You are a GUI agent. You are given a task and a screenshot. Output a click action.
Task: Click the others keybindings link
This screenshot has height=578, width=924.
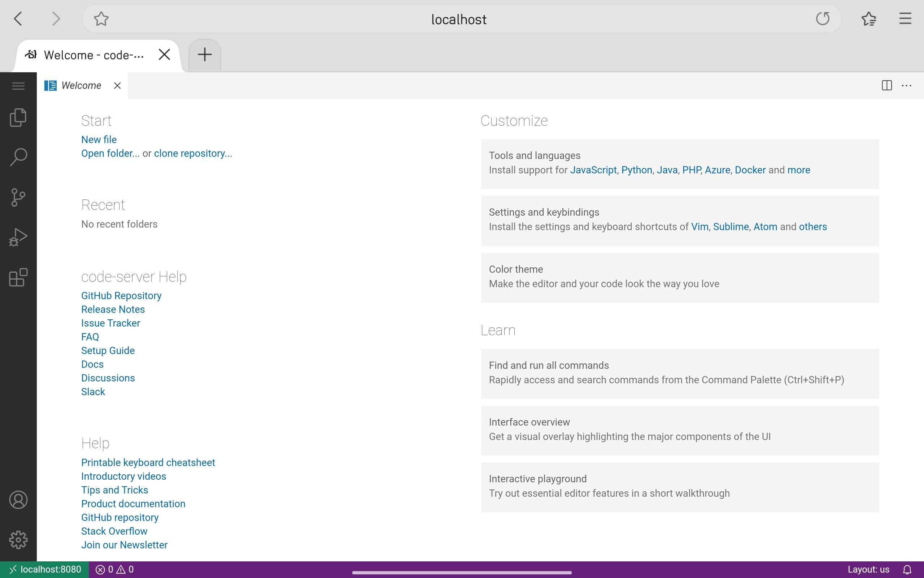coord(813,227)
